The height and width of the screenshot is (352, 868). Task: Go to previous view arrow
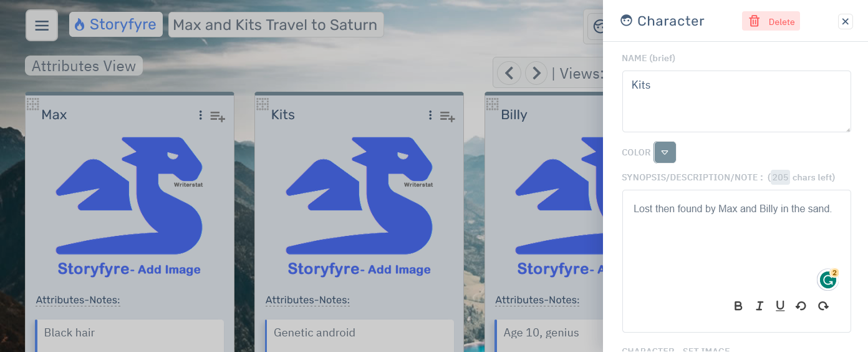click(x=509, y=74)
